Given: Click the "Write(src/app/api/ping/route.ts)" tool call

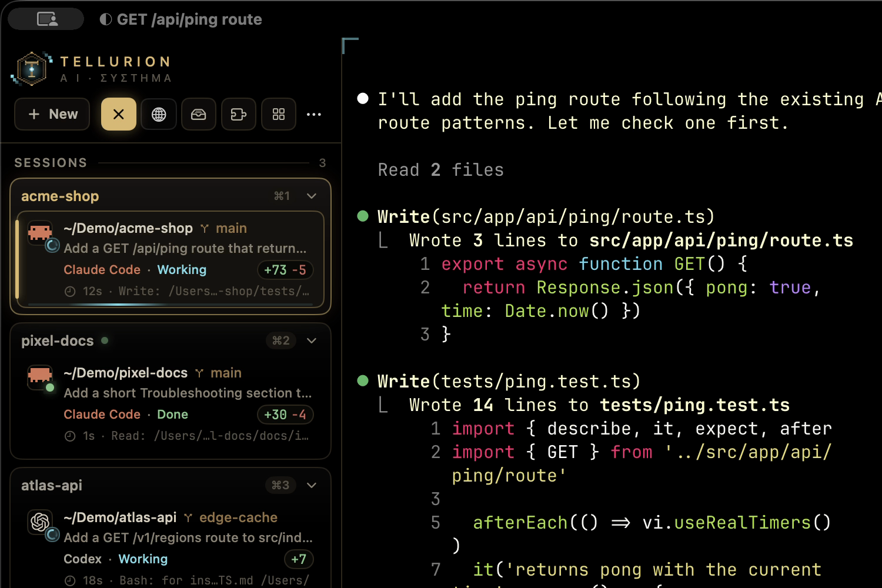Looking at the screenshot, I should pyautogui.click(x=546, y=217).
